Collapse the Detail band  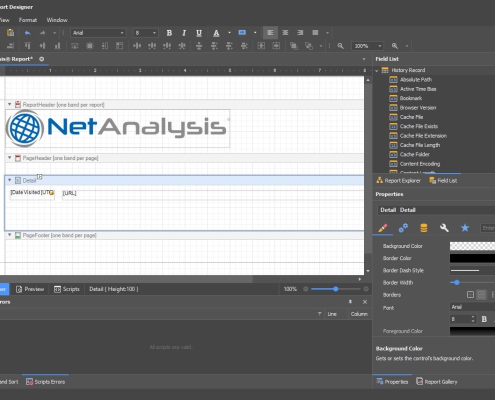10,180
